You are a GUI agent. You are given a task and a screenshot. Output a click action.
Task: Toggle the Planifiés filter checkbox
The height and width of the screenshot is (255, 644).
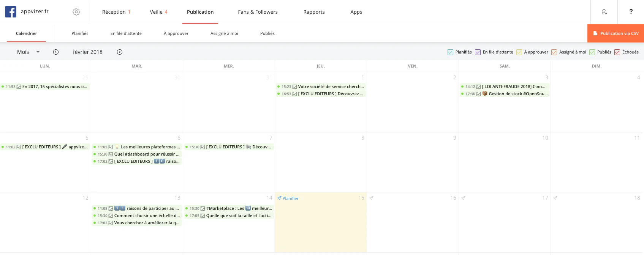(x=450, y=52)
